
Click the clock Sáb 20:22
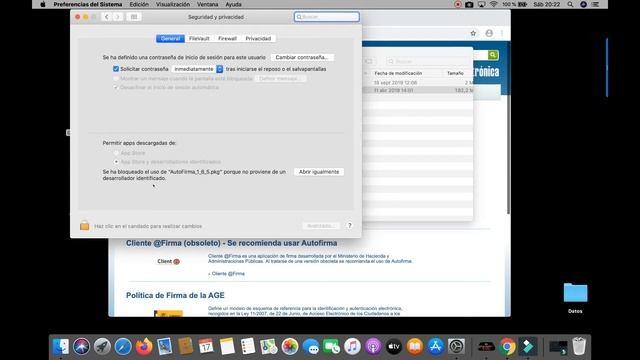[x=547, y=4]
